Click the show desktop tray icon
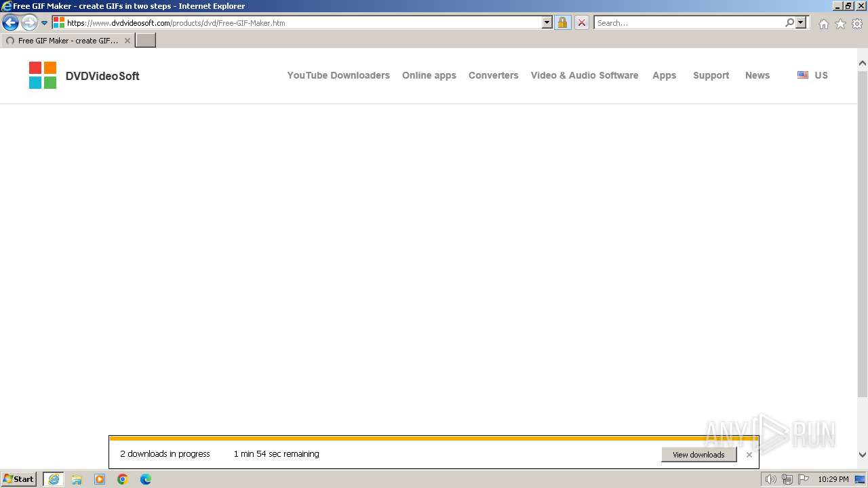 click(x=860, y=479)
